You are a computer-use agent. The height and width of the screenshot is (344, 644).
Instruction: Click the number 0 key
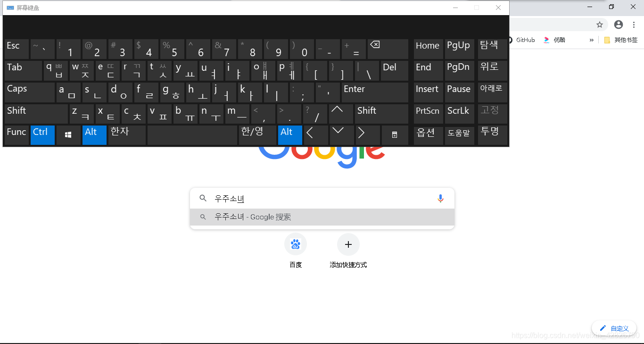click(302, 49)
